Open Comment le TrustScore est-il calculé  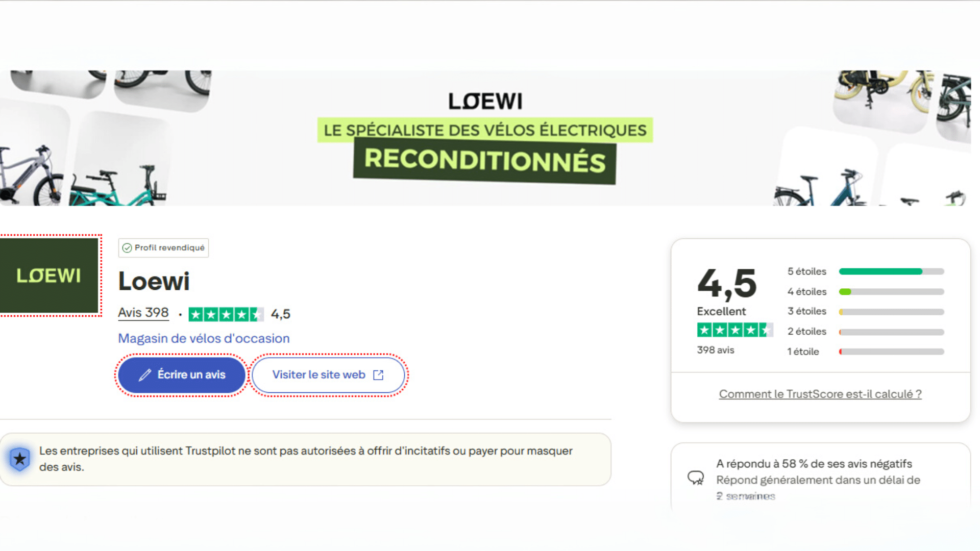point(820,393)
